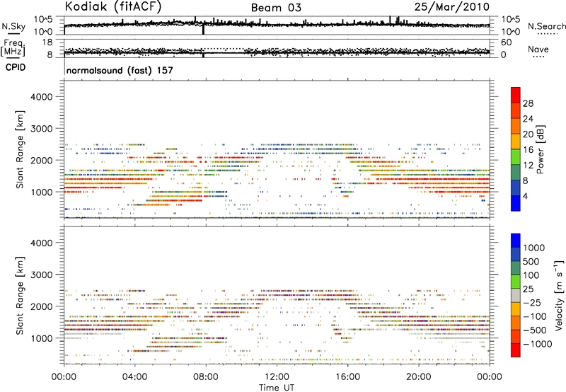Click the '12:00' time tick label

[x=277, y=377]
